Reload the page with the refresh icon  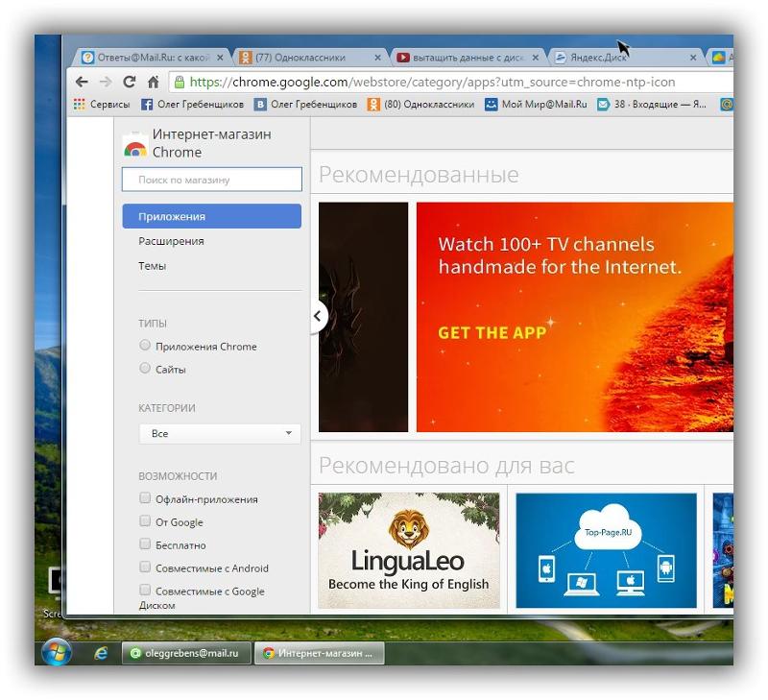tap(130, 82)
